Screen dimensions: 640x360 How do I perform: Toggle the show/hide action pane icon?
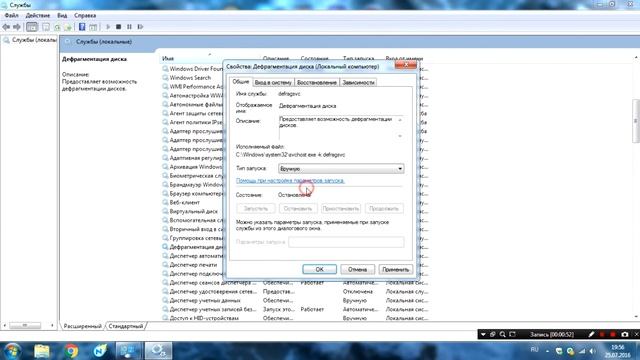pos(93,27)
